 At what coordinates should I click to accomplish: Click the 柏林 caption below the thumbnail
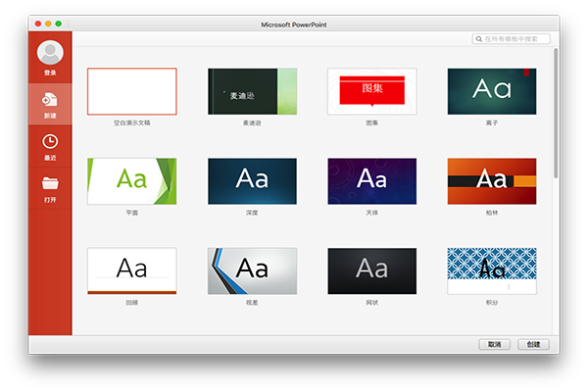point(492,213)
